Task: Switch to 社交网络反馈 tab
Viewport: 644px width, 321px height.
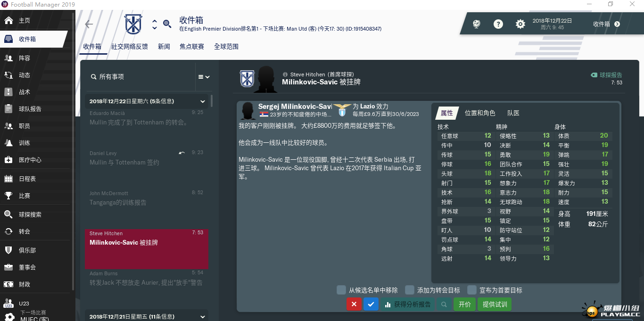Action: point(130,47)
